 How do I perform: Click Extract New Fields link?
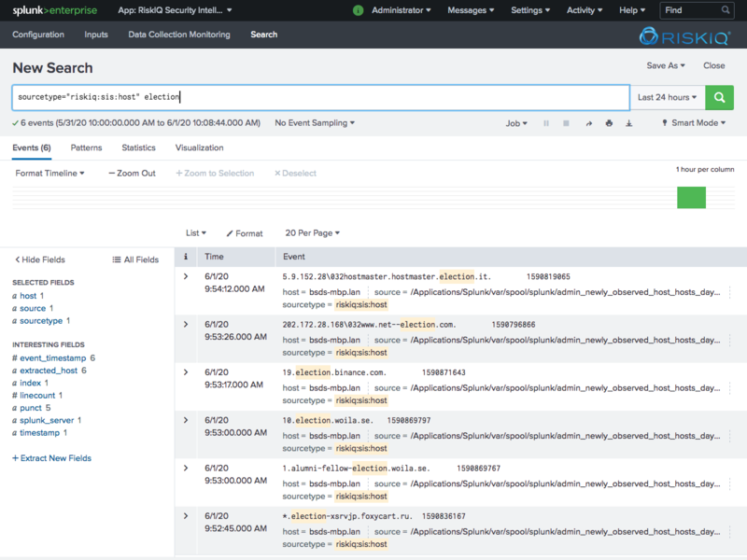[x=52, y=458]
